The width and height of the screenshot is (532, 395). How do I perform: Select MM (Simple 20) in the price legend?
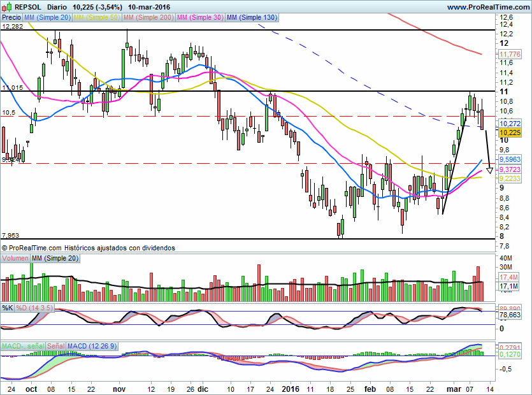point(48,17)
